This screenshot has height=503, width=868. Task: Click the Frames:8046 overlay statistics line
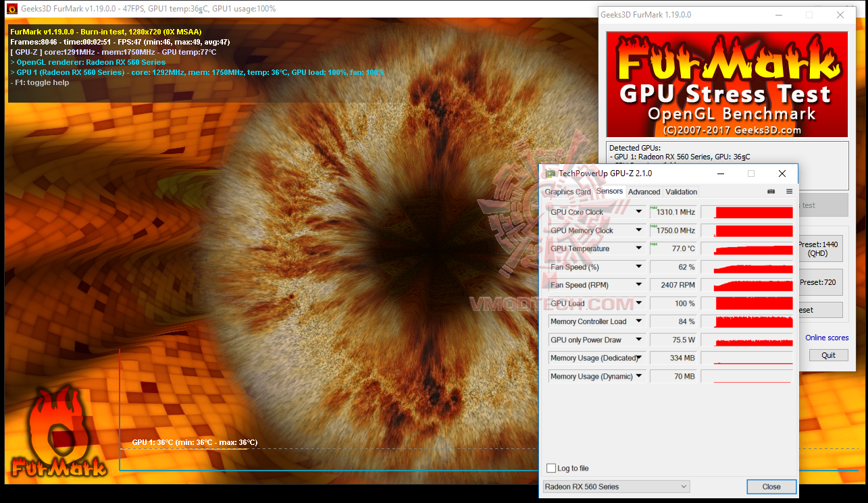120,42
